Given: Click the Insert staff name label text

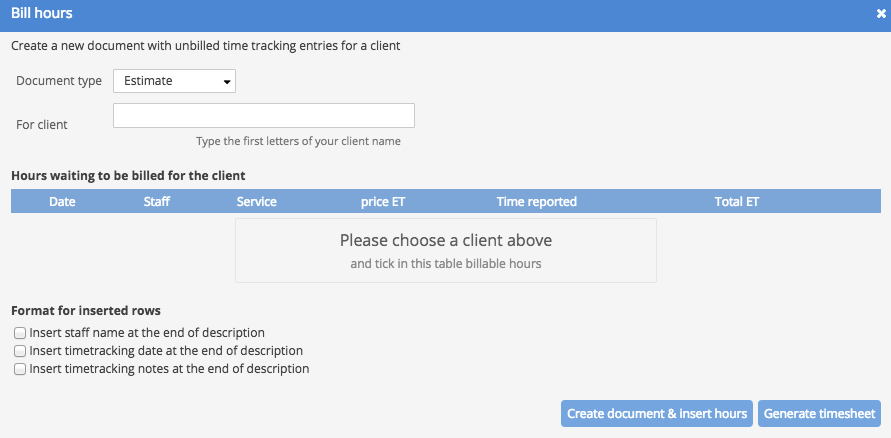Looking at the screenshot, I should coord(147,333).
